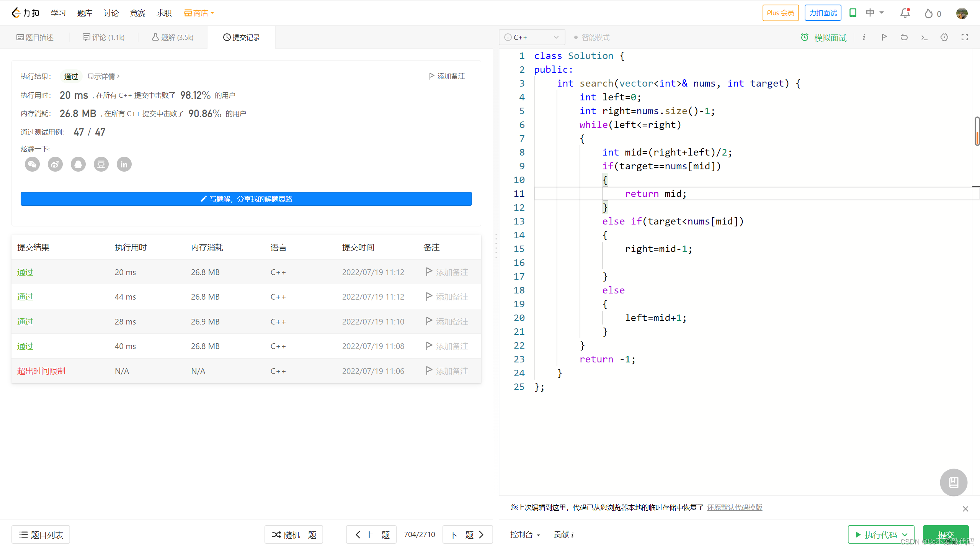Open the 题解 (3.5k) tab
The height and width of the screenshot is (549, 980).
point(173,37)
